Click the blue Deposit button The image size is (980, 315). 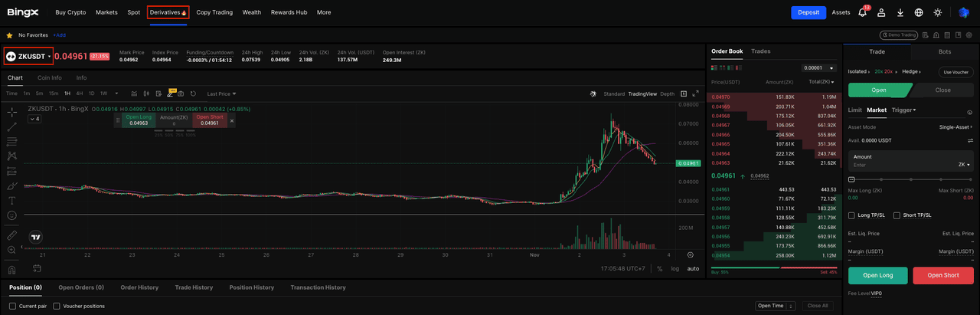pyautogui.click(x=808, y=12)
